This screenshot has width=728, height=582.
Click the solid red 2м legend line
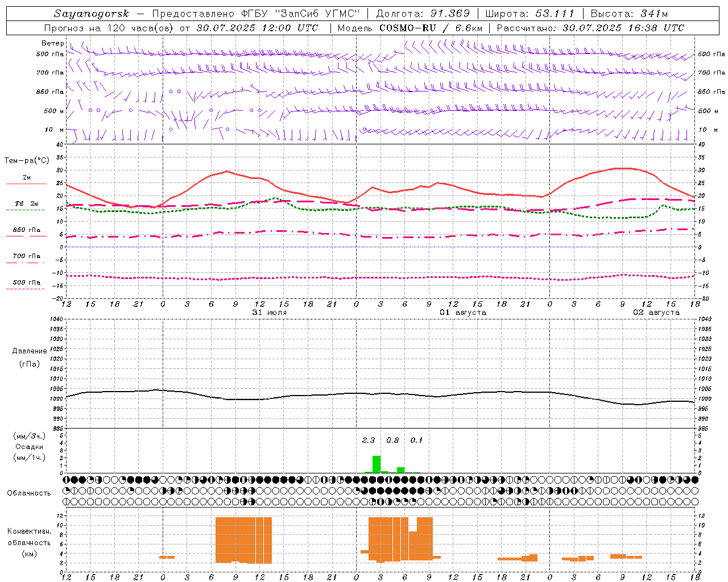click(x=26, y=184)
